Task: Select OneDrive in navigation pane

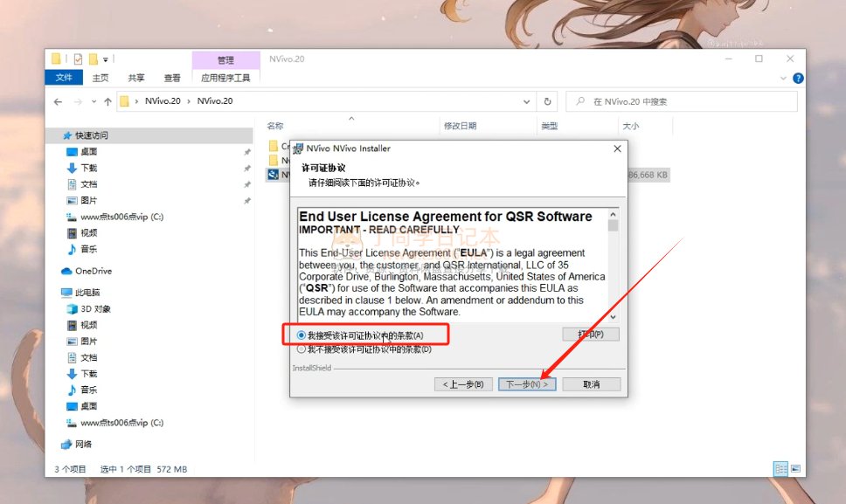Action: 93,271
